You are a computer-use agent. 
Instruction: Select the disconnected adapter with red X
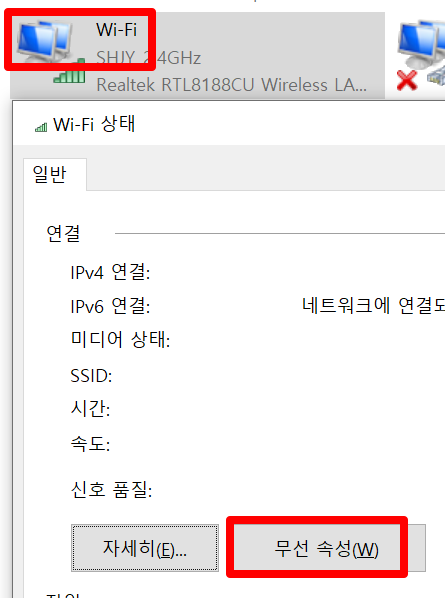point(420,55)
